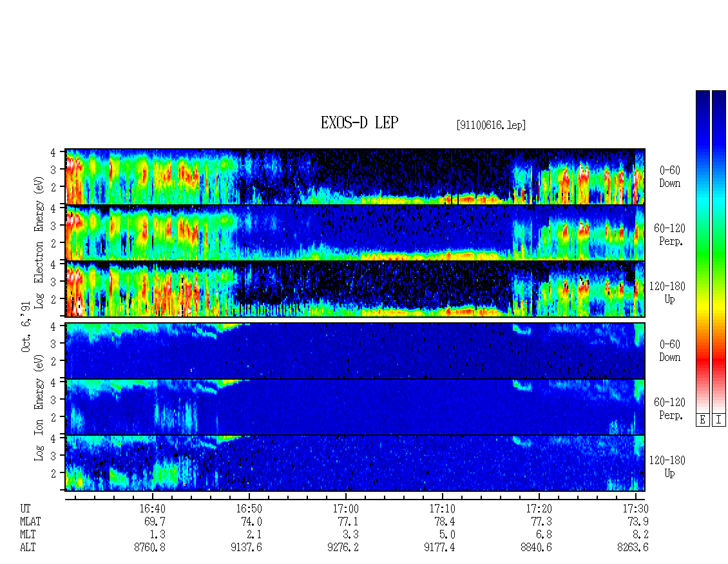Select the [91100616.lep] file name label
Screen dimensions: 728x564
click(x=491, y=125)
